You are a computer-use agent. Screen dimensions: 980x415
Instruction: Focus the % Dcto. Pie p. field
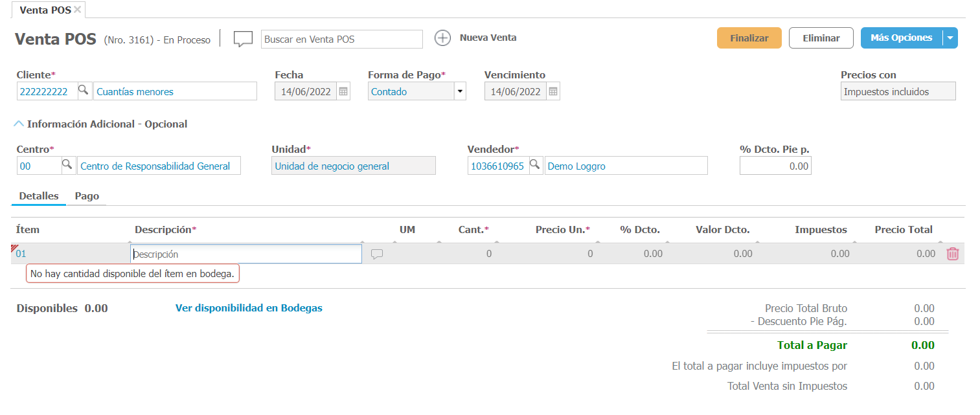pos(775,166)
